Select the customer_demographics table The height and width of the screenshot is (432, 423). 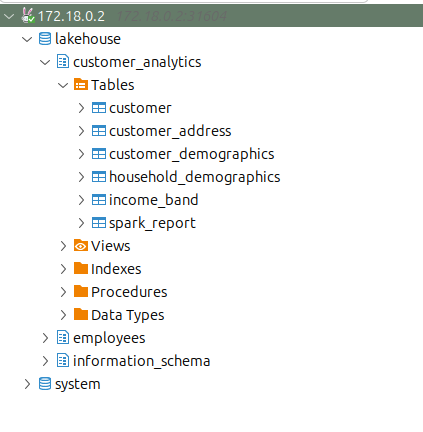click(x=192, y=154)
